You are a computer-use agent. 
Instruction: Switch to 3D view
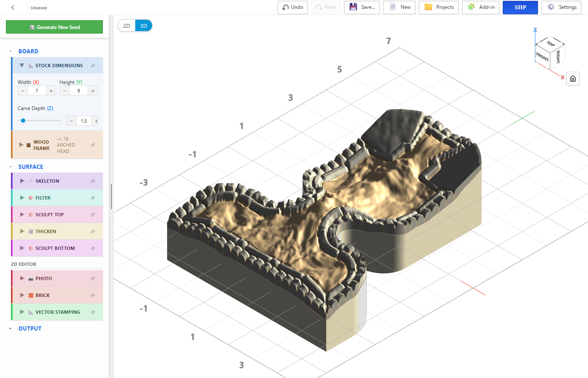[x=144, y=26]
